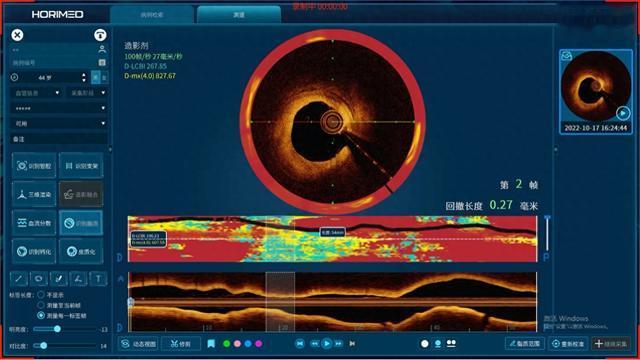The image size is (640, 360).
Task: Click the 动态视图 dynamic view button
Action: (x=139, y=344)
